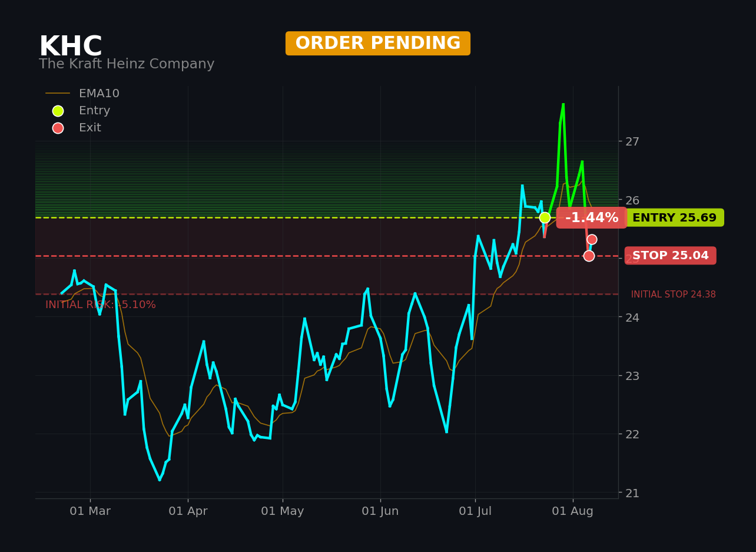
Task: Click the green entry marker on the price line
Action: click(x=545, y=217)
